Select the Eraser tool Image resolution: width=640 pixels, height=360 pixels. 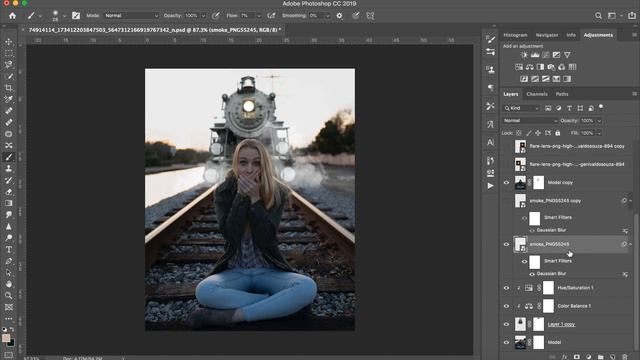tap(9, 192)
